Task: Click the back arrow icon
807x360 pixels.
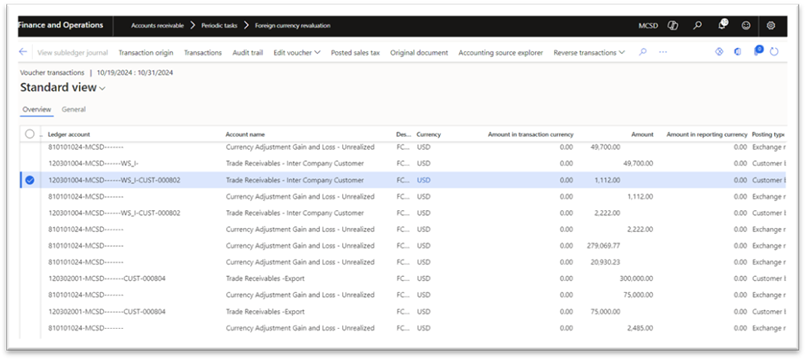Action: click(23, 52)
